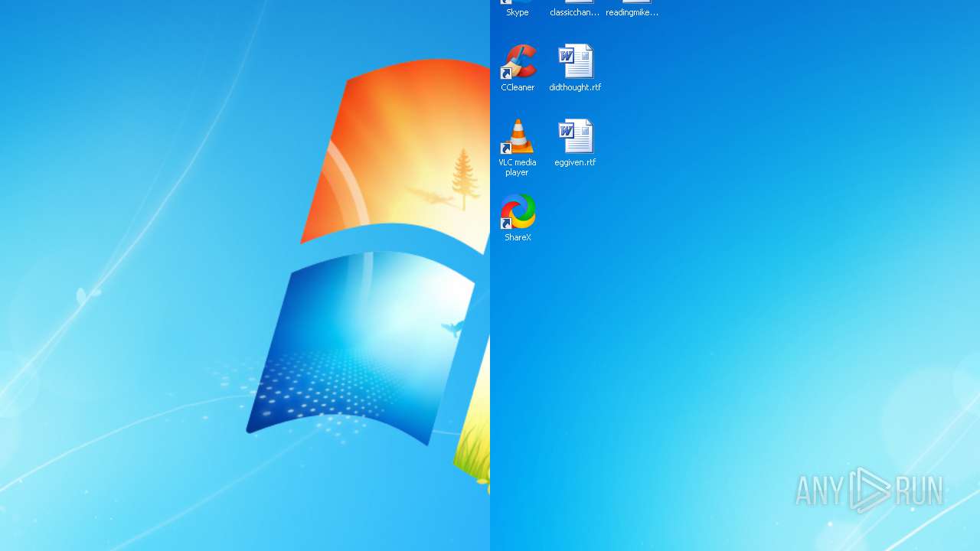Select the ShareX desktop shortcut icon
Screen dimensions: 980x551
click(518, 211)
